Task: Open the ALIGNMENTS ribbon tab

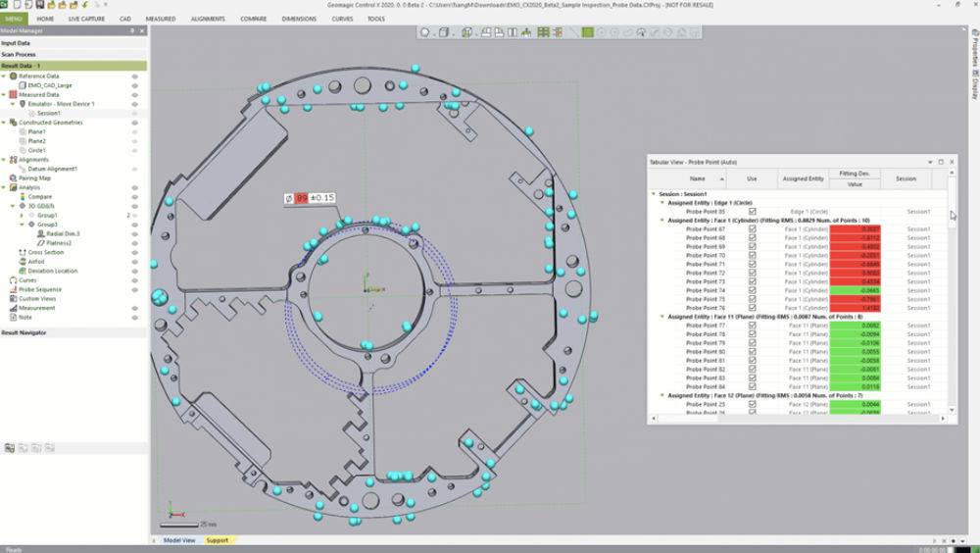Action: [208, 19]
